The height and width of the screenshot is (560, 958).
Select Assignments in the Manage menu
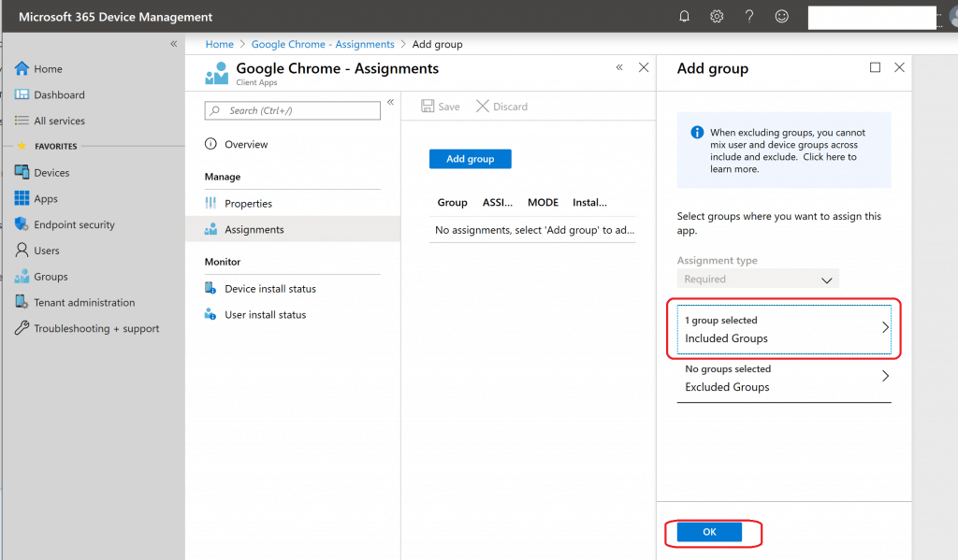coord(254,230)
